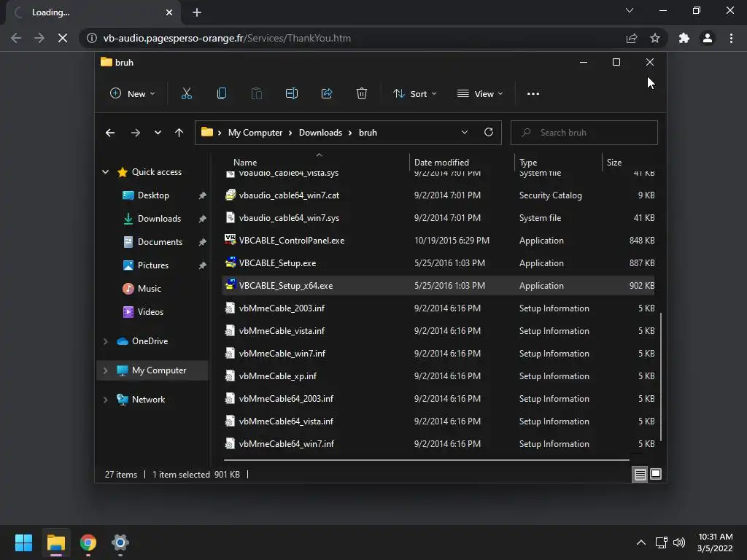Share this page from address bar

point(632,38)
